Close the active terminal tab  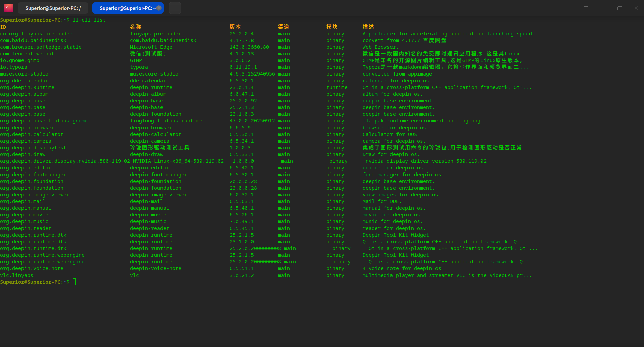point(159,8)
